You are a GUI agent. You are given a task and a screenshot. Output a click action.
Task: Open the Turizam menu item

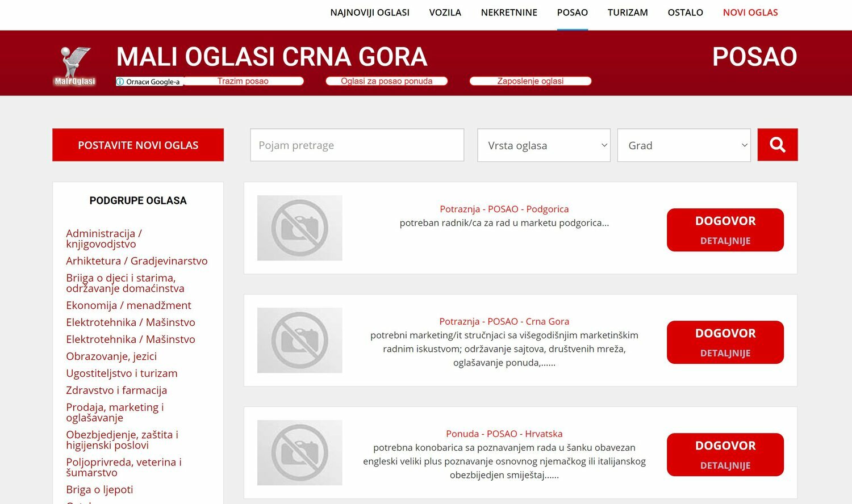tap(628, 12)
